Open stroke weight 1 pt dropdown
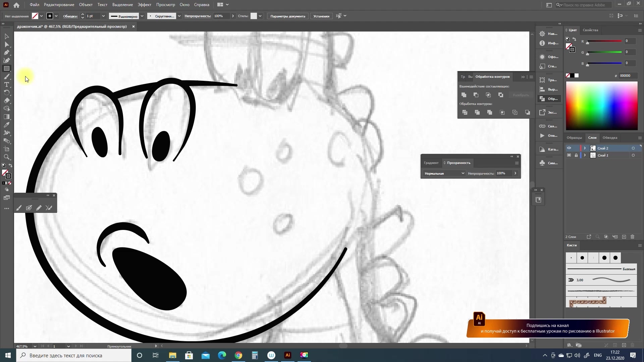644x362 pixels. (103, 16)
